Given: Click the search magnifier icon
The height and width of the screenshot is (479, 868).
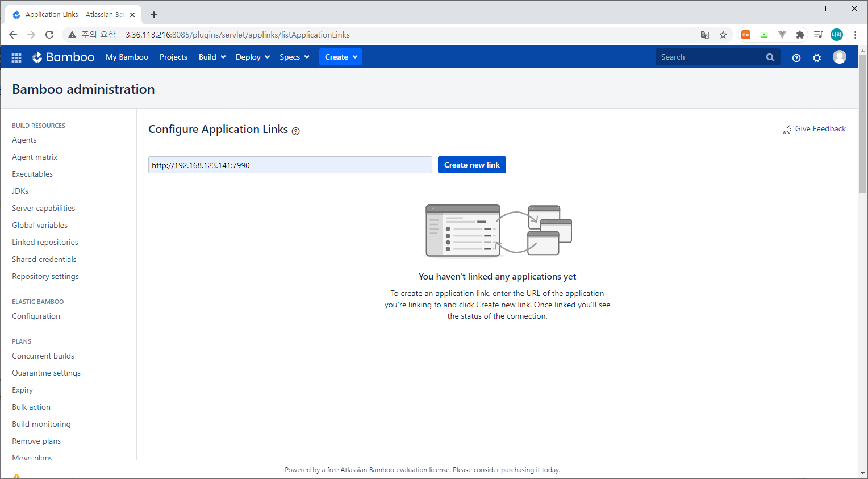Looking at the screenshot, I should click(770, 57).
